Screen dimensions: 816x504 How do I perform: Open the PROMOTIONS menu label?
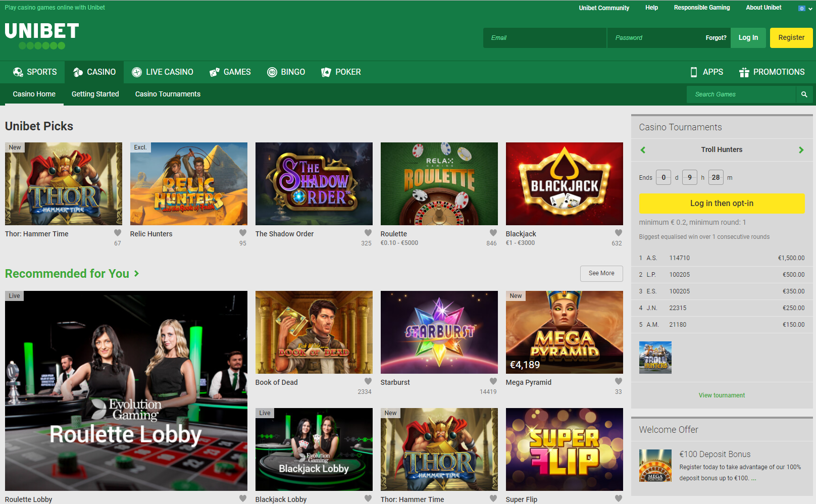pos(779,72)
